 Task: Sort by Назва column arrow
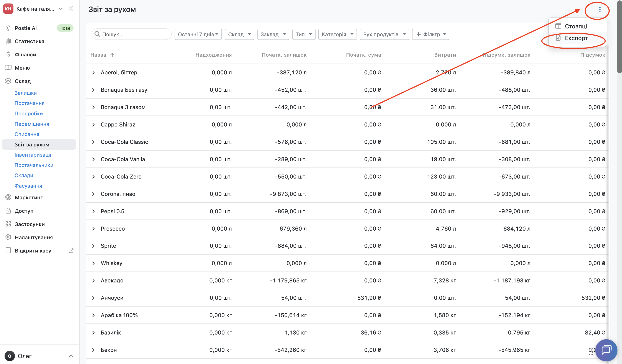click(x=112, y=55)
